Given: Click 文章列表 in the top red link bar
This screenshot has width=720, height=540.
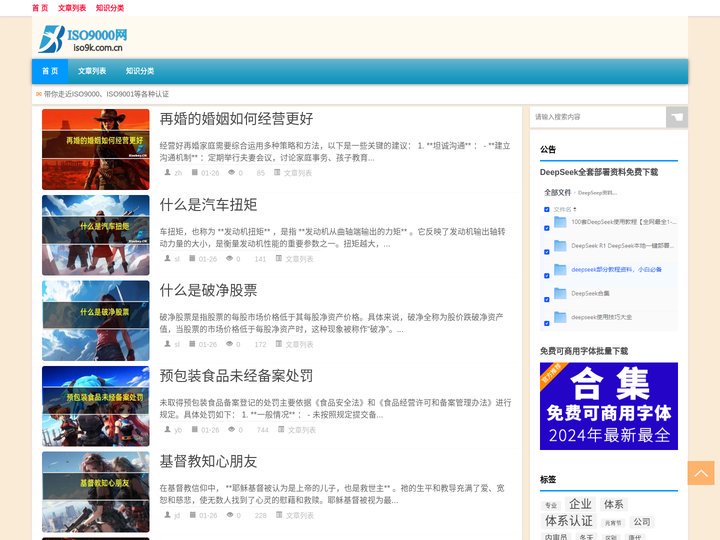Looking at the screenshot, I should pyautogui.click(x=72, y=8).
